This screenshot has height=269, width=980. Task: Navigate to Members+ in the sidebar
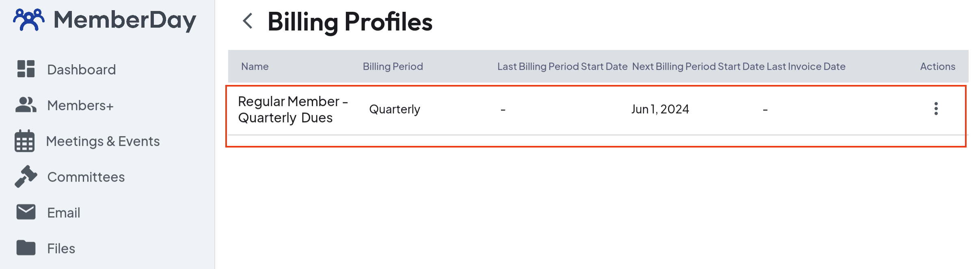coord(80,106)
